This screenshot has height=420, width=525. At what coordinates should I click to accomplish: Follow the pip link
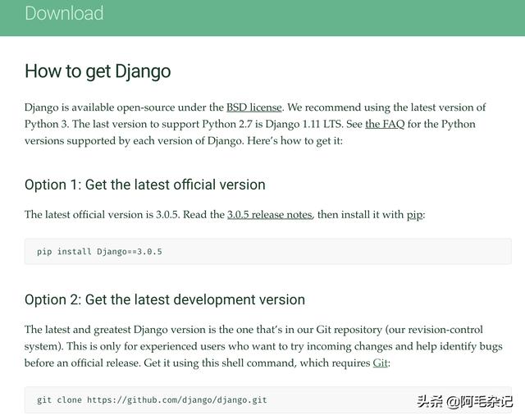pos(414,215)
